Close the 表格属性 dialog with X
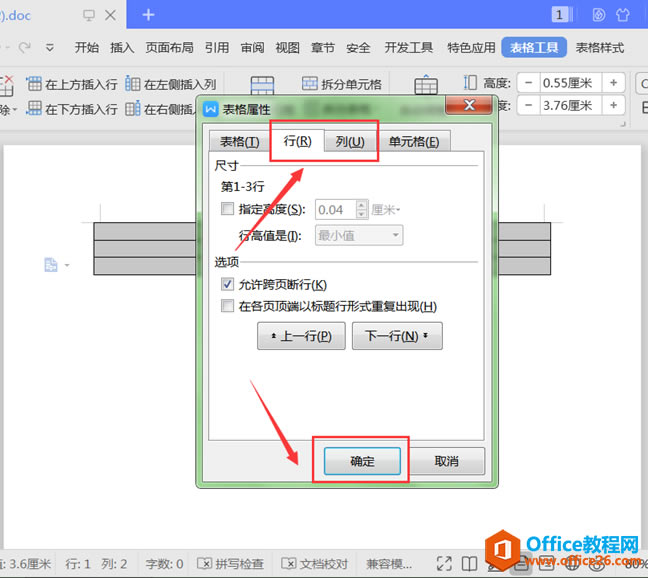 (x=469, y=105)
